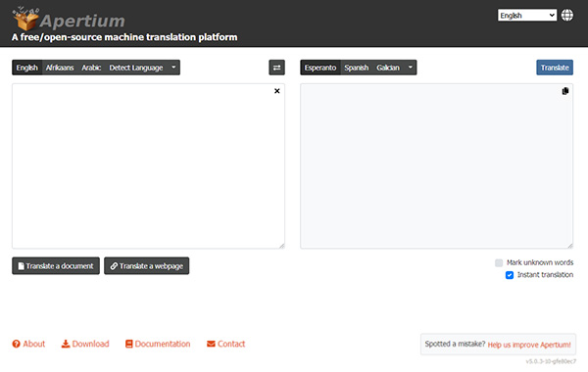588x372 pixels.
Task: Click the Apertium title text
Action: pyautogui.click(x=82, y=21)
